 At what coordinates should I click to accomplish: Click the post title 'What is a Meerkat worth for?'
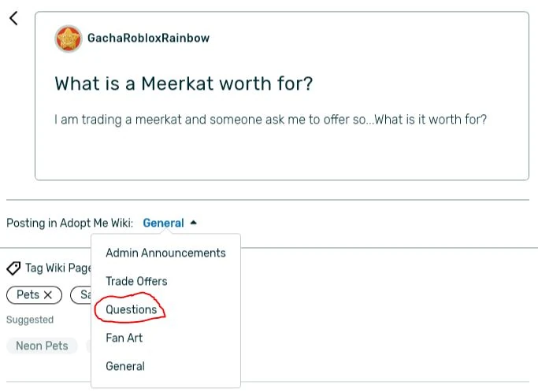(x=184, y=83)
